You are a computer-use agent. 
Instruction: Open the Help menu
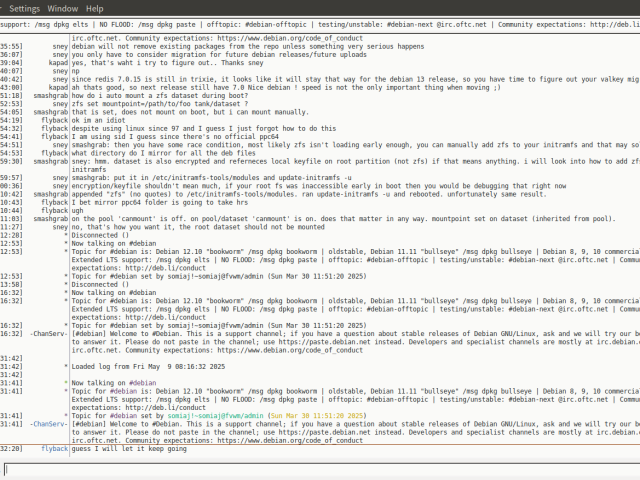pyautogui.click(x=94, y=9)
